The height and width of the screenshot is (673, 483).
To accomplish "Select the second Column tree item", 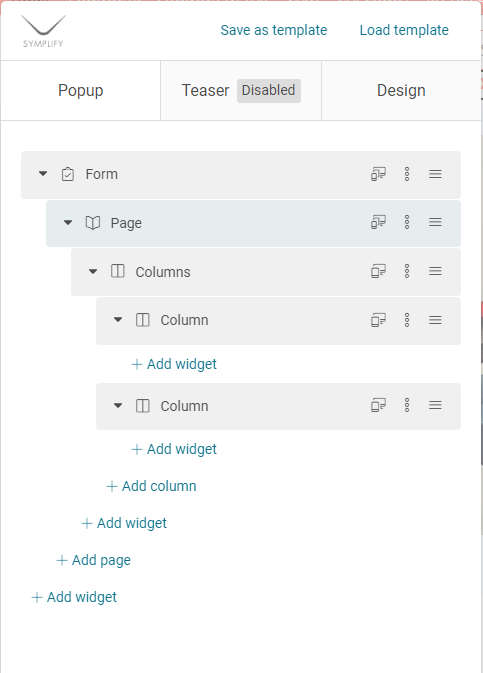I will click(x=278, y=406).
